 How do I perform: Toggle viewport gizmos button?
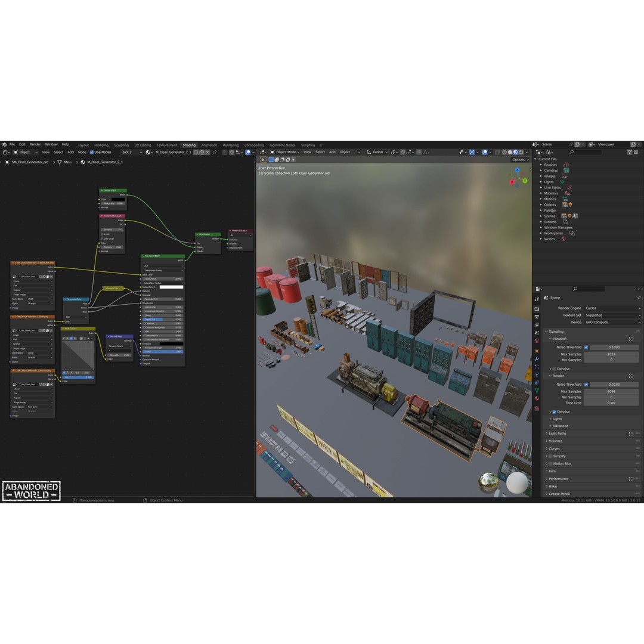[472, 152]
